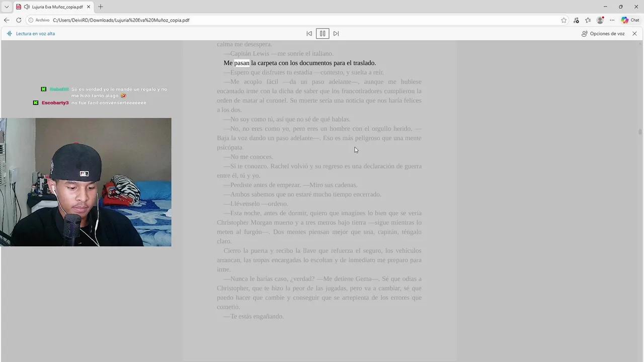The image size is (644, 362).
Task: View site information icon beside Archivo
Action: tap(31, 20)
